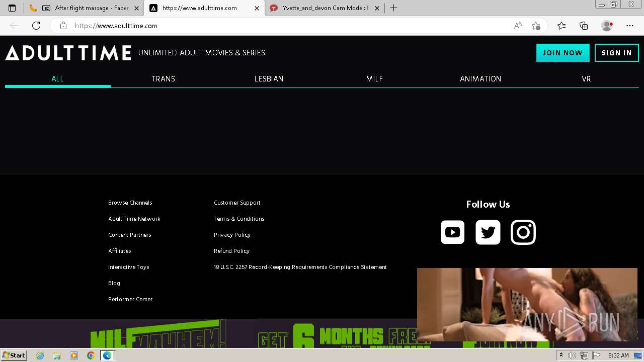Open the Terms & Conditions link
Viewport: 644px width, 362px height.
point(239,219)
